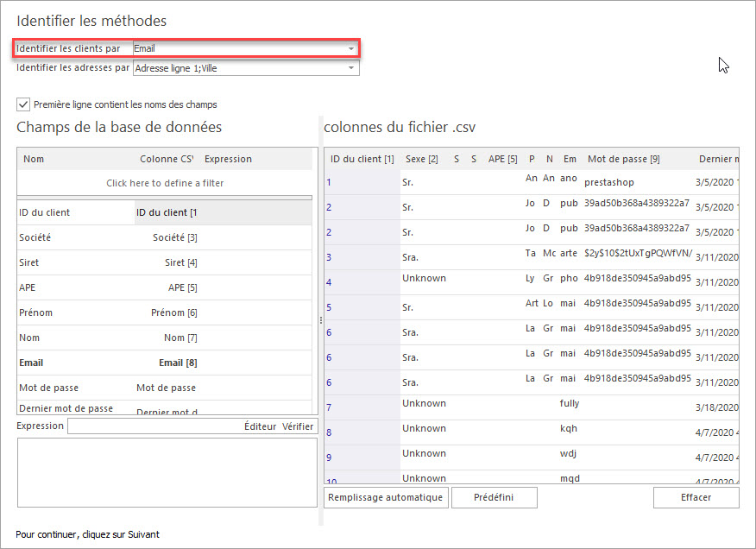
Task: Select the 'ID du client' database field row
Action: pos(165,212)
